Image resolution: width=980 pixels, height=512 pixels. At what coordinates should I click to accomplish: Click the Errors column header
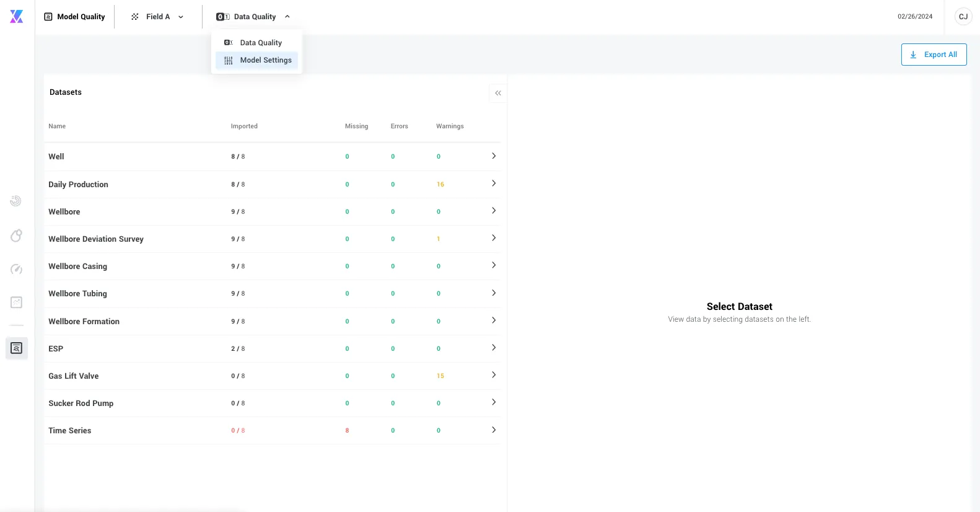pyautogui.click(x=400, y=126)
